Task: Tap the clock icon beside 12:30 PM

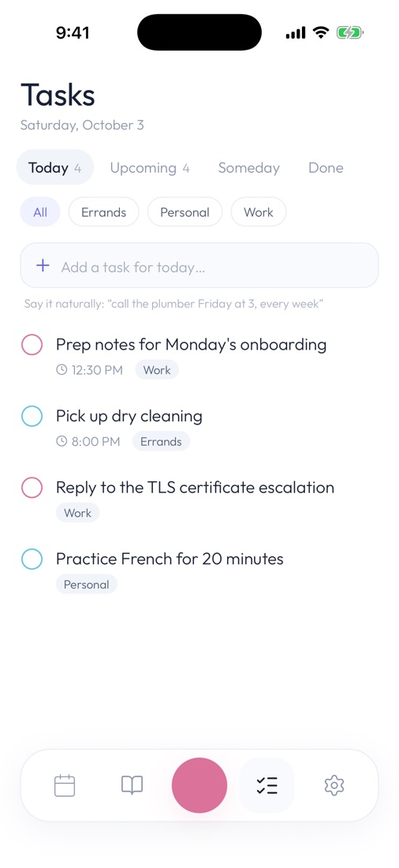Action: pos(62,370)
